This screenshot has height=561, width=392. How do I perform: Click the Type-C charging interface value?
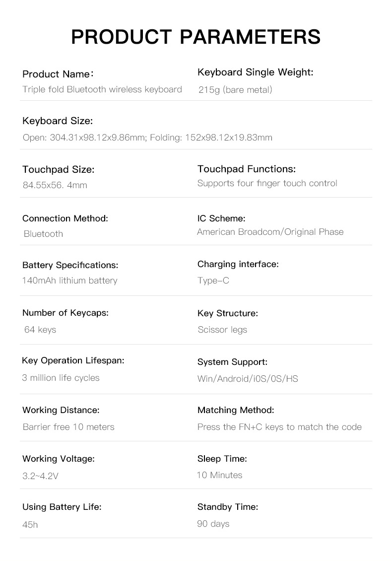[213, 280]
